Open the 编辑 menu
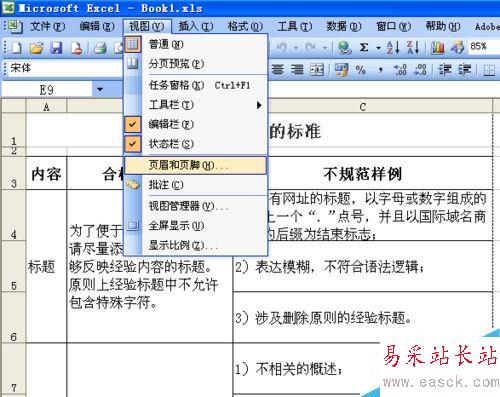 pos(97,26)
